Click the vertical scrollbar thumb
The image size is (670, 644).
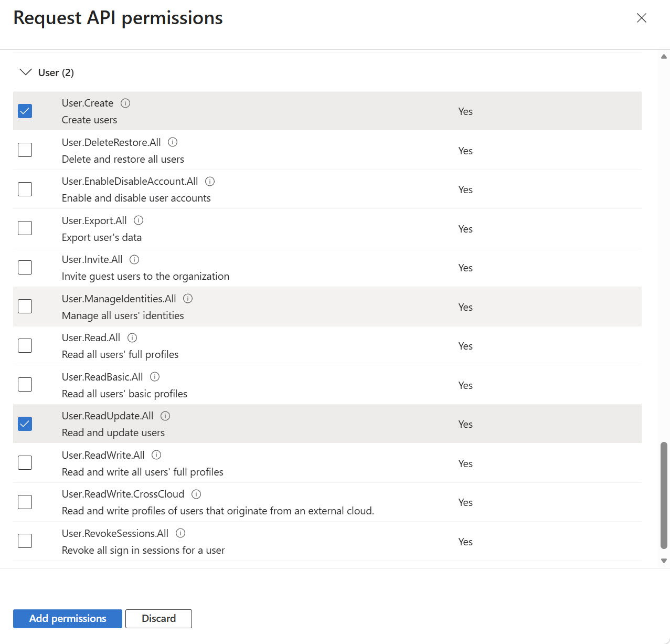[x=664, y=495]
